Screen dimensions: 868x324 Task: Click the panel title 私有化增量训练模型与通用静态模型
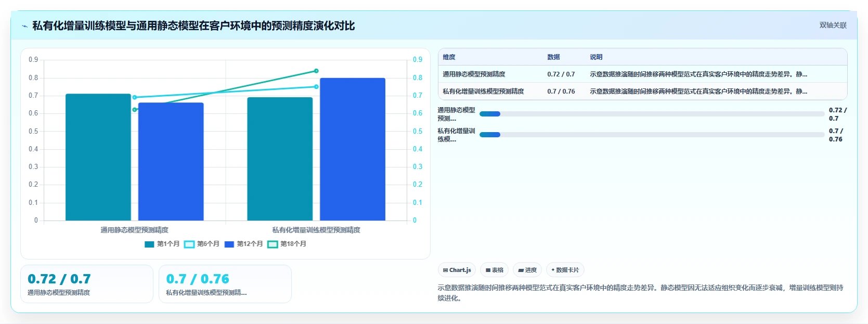193,26
